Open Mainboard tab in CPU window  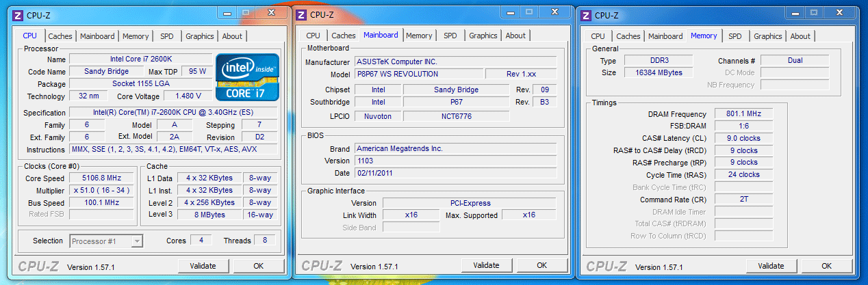97,36
